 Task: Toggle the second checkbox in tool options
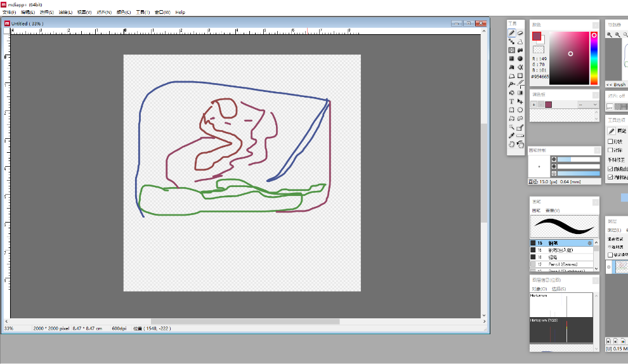pyautogui.click(x=610, y=150)
